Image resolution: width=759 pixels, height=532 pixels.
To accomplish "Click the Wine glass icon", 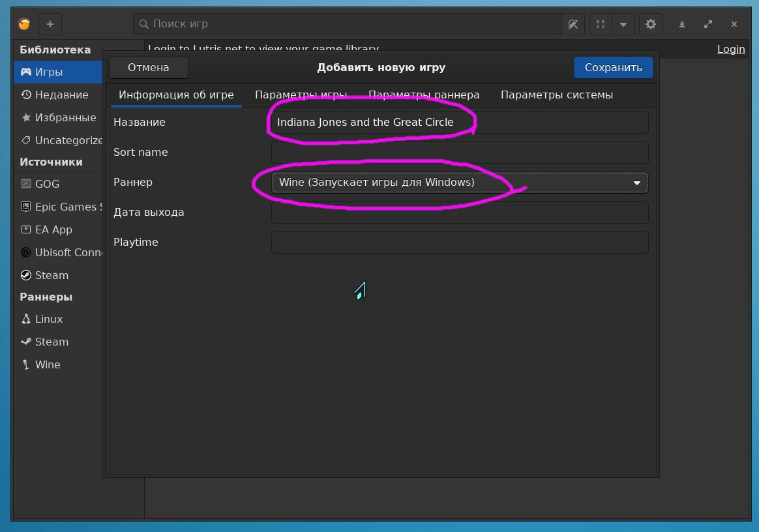I will pyautogui.click(x=26, y=364).
